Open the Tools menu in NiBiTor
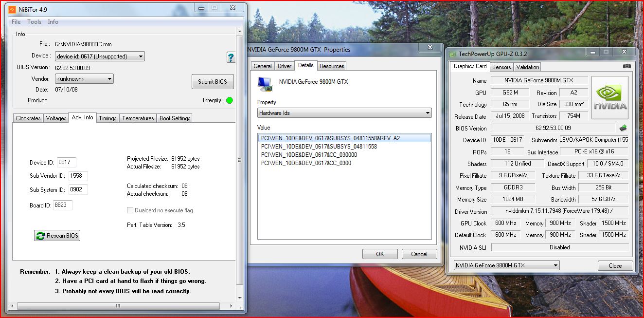The image size is (644, 318). 34,22
